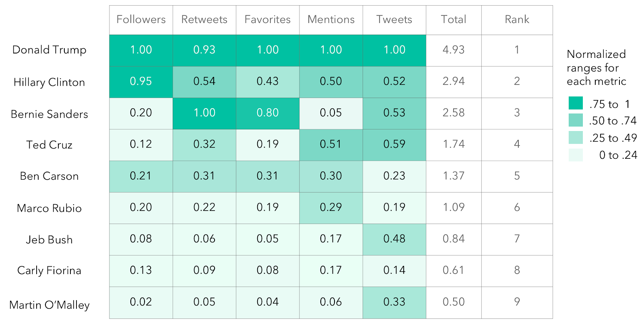Select the .50 to .74 legend swatch
This screenshot has height=326, width=644.
[x=576, y=120]
